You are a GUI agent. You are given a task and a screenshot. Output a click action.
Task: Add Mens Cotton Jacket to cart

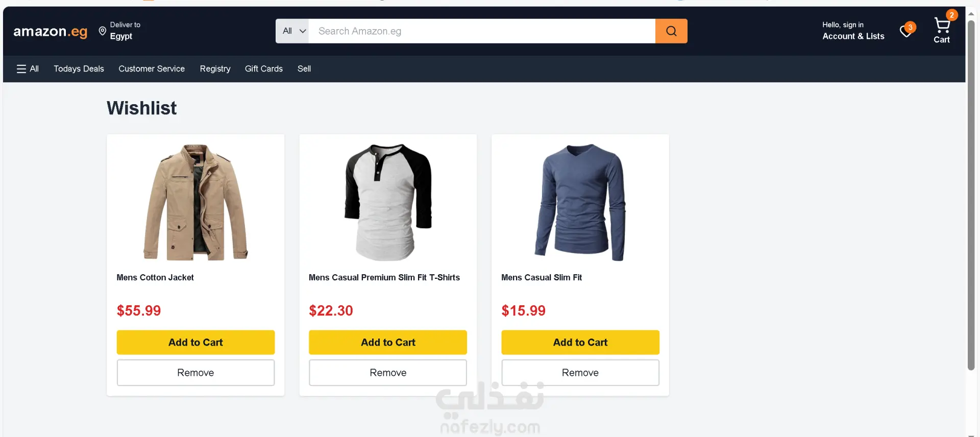click(195, 343)
